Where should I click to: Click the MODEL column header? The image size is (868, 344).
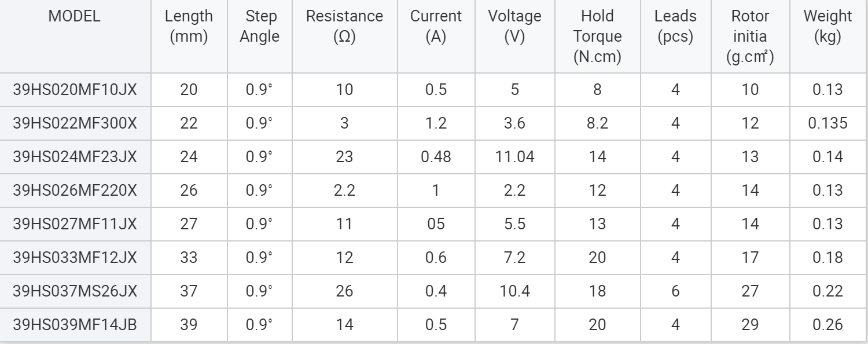click(74, 17)
